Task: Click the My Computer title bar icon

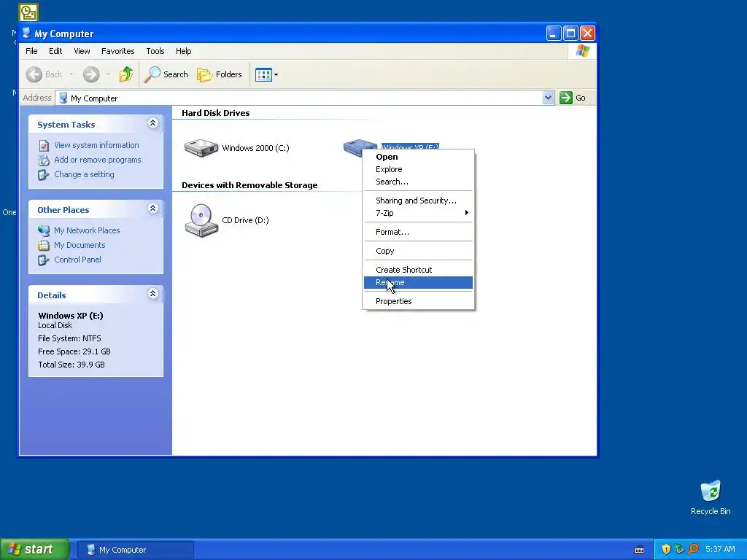Action: coord(27,34)
